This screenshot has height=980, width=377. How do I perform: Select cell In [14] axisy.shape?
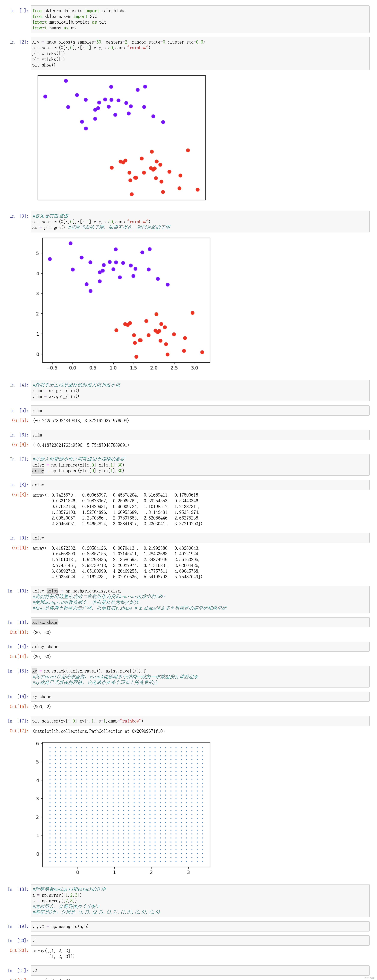point(200,646)
